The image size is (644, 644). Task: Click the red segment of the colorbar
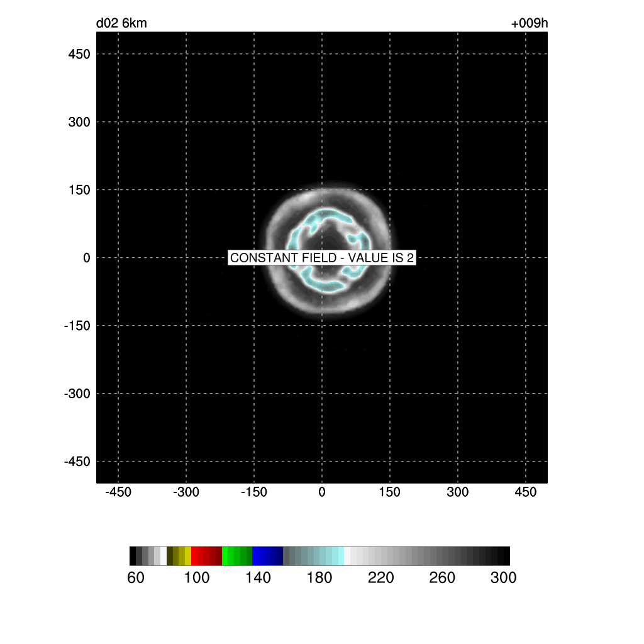pyautogui.click(x=206, y=556)
